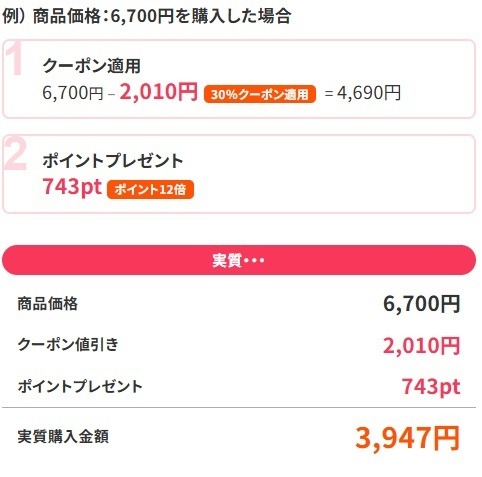This screenshot has height=477, width=482.
Task: Click the 743pt value in step 2
Action: pyautogui.click(x=72, y=187)
